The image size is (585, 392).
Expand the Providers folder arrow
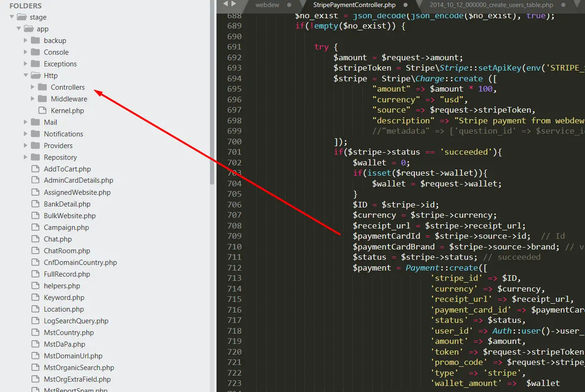(26, 146)
